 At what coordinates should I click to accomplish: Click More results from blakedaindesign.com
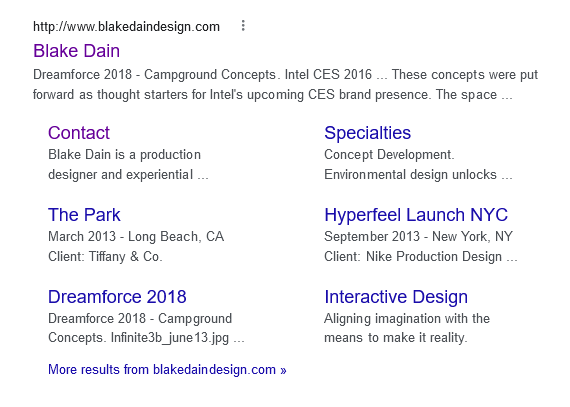tap(167, 370)
